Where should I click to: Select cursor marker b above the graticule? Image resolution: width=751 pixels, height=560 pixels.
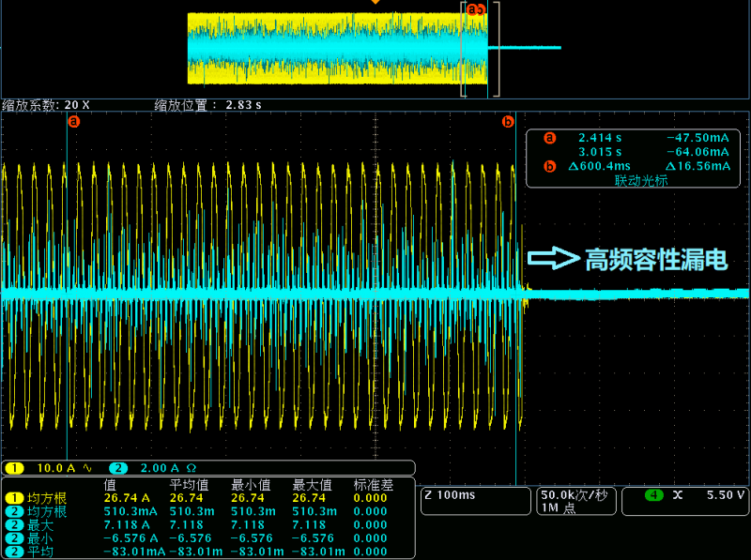[508, 120]
